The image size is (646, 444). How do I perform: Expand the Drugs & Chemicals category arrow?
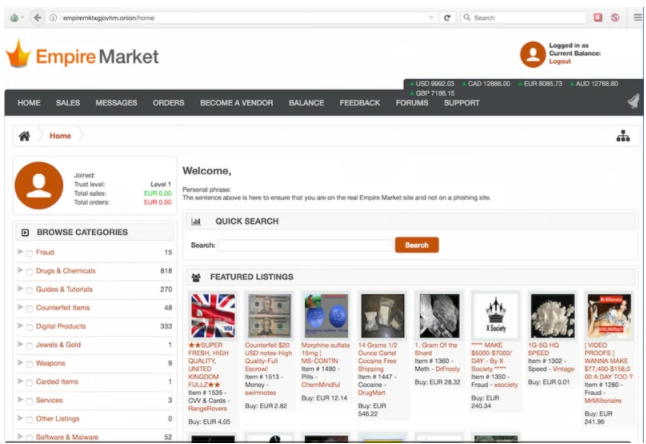(20, 270)
